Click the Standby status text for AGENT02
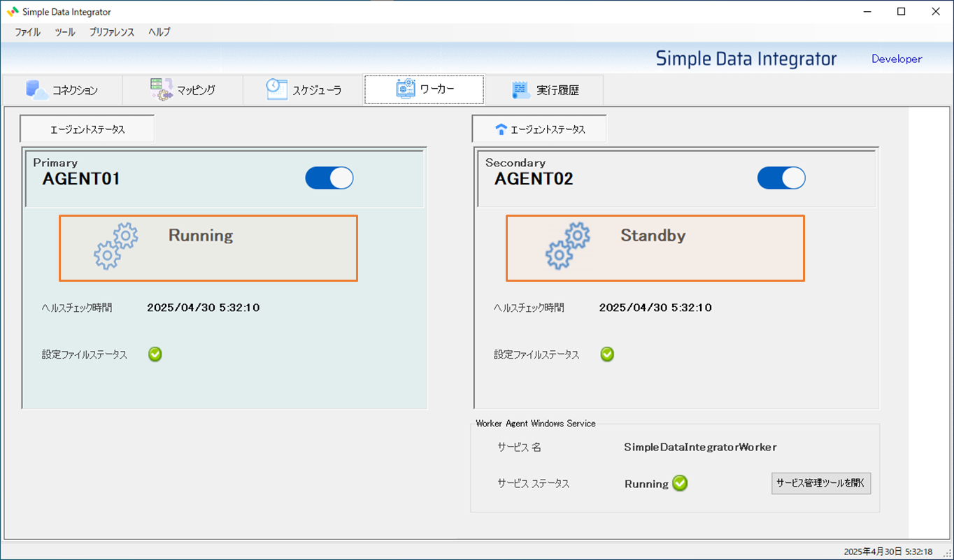The height and width of the screenshot is (560, 954). 653,236
